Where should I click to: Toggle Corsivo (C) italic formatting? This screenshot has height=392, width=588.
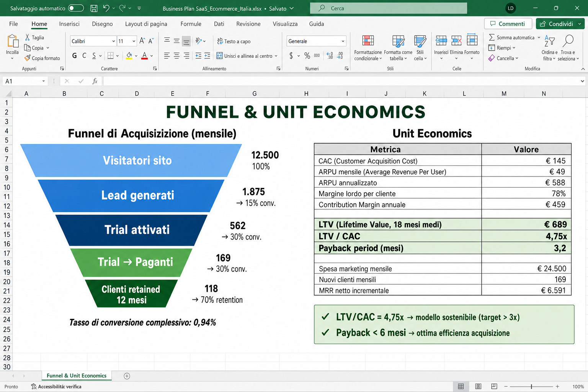click(x=84, y=56)
